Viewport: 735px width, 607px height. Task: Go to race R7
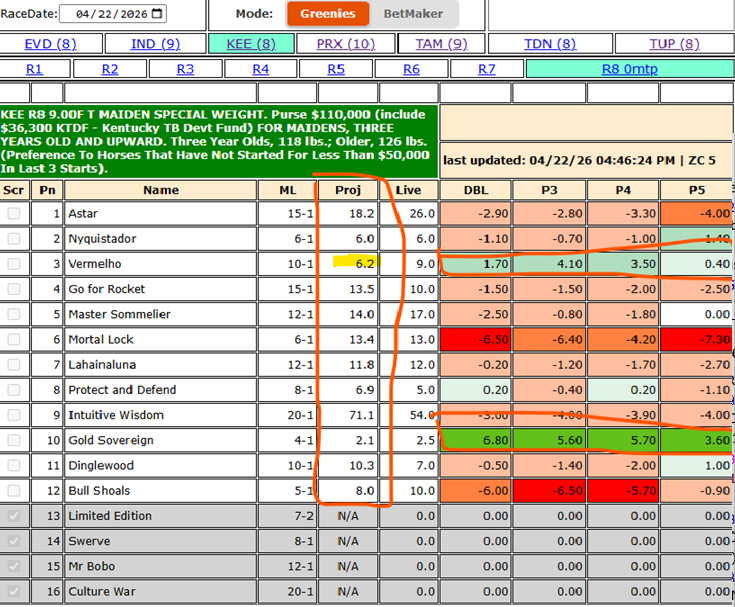(x=487, y=69)
